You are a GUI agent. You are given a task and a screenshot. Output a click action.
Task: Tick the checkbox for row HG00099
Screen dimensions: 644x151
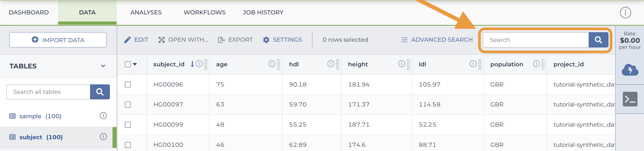(128, 125)
